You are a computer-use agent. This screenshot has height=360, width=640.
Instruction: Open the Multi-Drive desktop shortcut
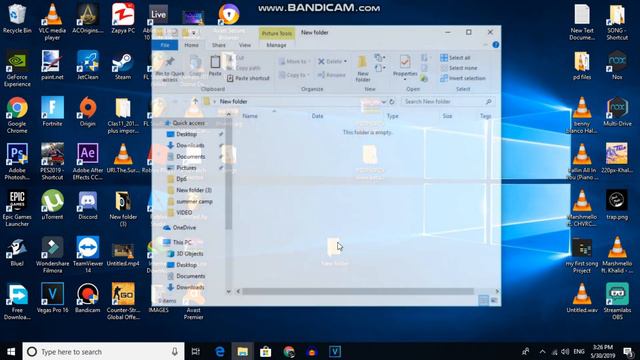[617, 112]
